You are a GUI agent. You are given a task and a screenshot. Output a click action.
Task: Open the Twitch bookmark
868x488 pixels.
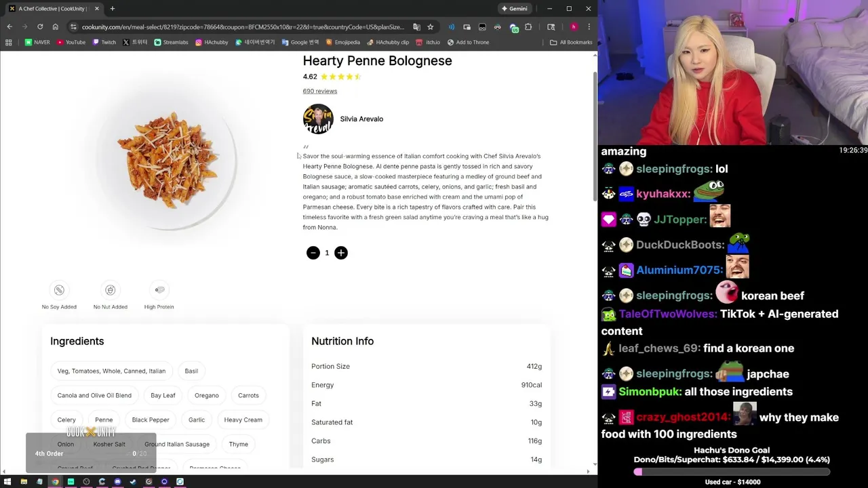pyautogui.click(x=104, y=42)
